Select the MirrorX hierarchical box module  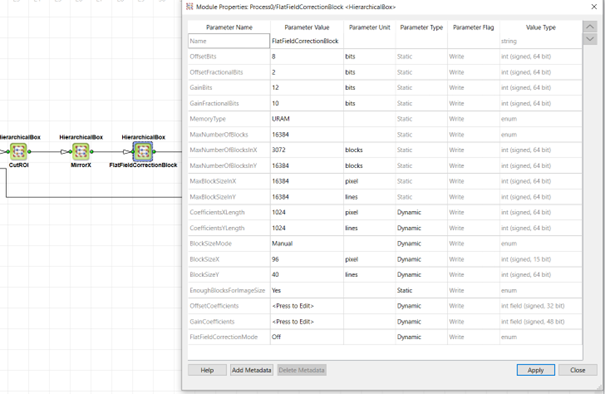click(x=81, y=151)
